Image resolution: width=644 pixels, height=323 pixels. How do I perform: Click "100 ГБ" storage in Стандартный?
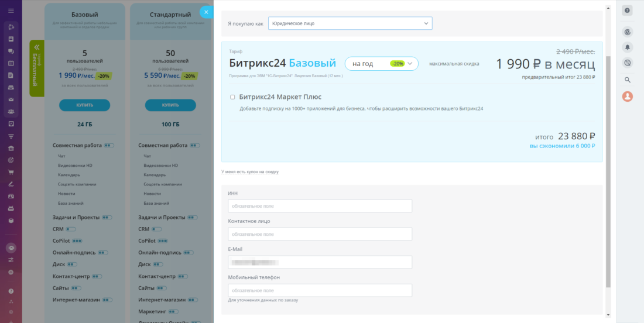tap(170, 125)
